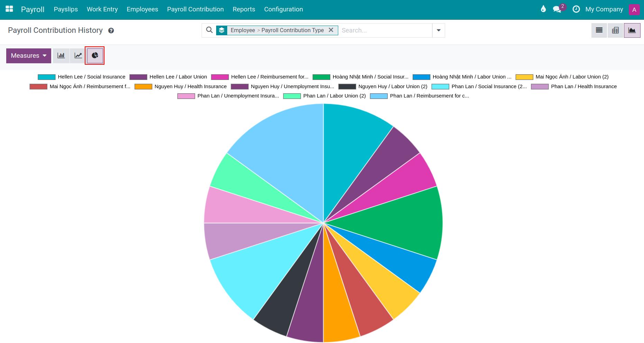Expand the search filters dropdown

click(x=438, y=30)
